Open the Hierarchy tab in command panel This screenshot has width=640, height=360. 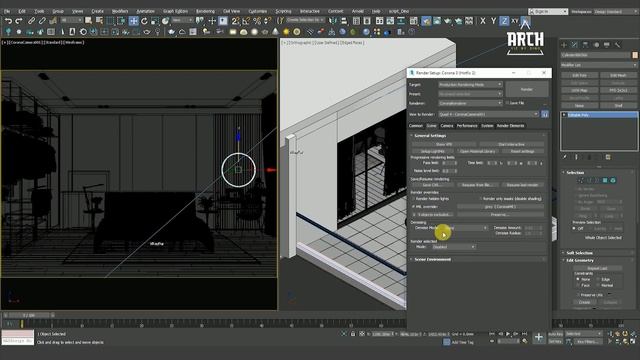click(x=585, y=44)
